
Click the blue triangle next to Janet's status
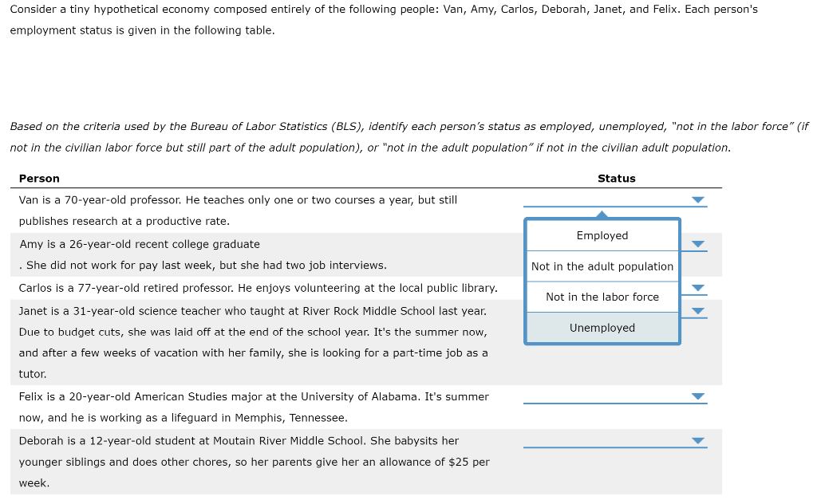(699, 310)
